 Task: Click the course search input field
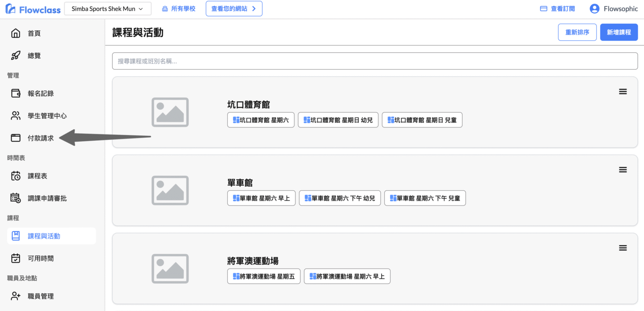pyautogui.click(x=374, y=61)
